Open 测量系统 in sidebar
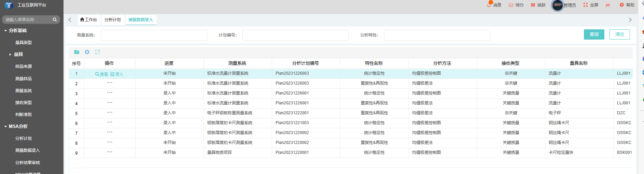 (x=24, y=90)
